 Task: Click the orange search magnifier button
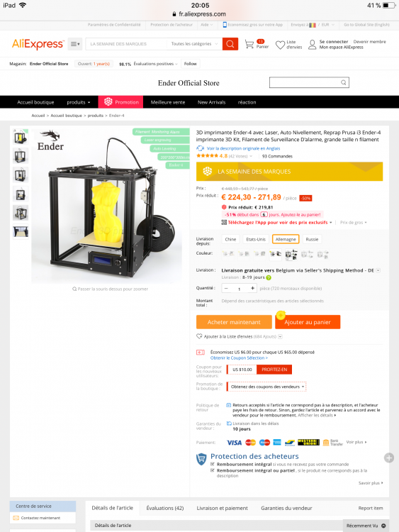tap(230, 44)
